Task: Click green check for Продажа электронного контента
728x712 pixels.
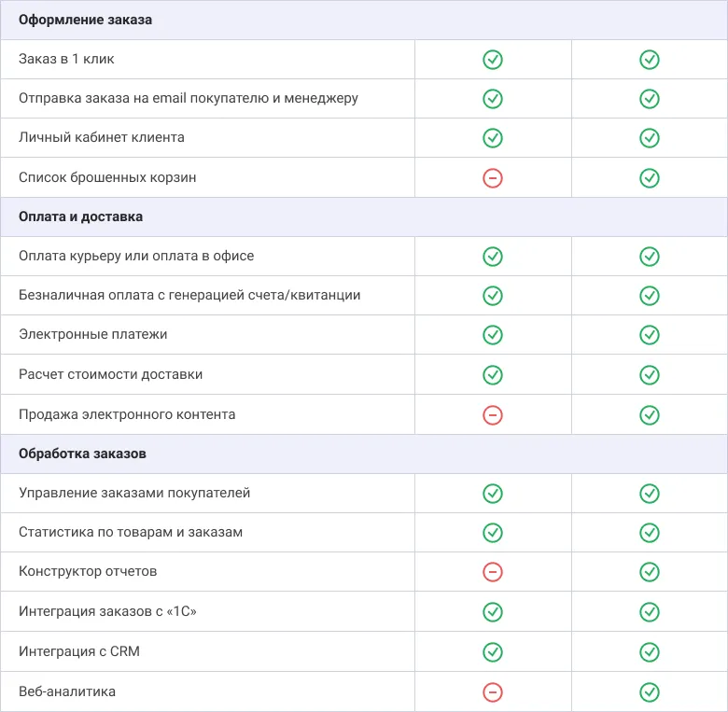Action: (x=650, y=414)
